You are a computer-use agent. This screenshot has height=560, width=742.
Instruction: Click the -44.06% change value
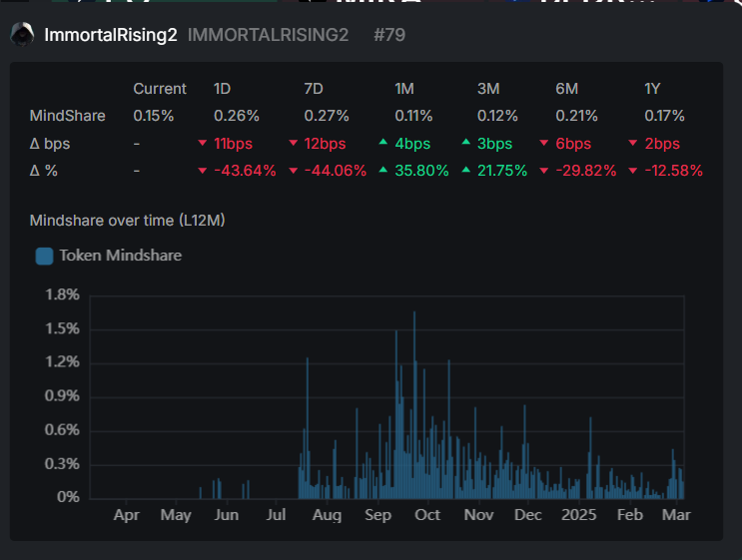(x=335, y=171)
